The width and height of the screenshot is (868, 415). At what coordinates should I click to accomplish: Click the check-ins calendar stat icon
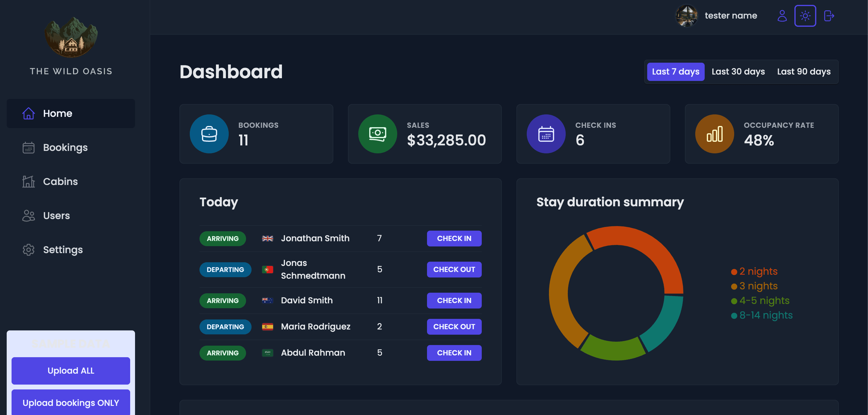(546, 134)
